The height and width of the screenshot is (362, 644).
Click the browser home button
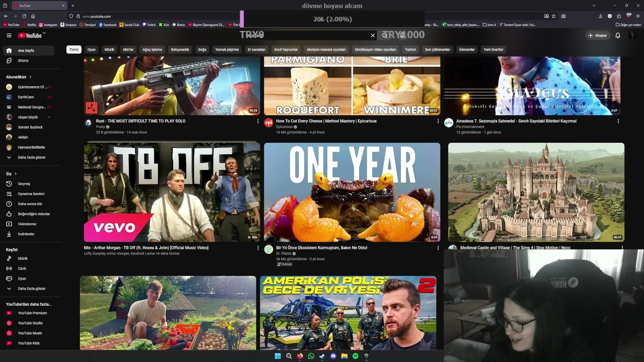33,16
